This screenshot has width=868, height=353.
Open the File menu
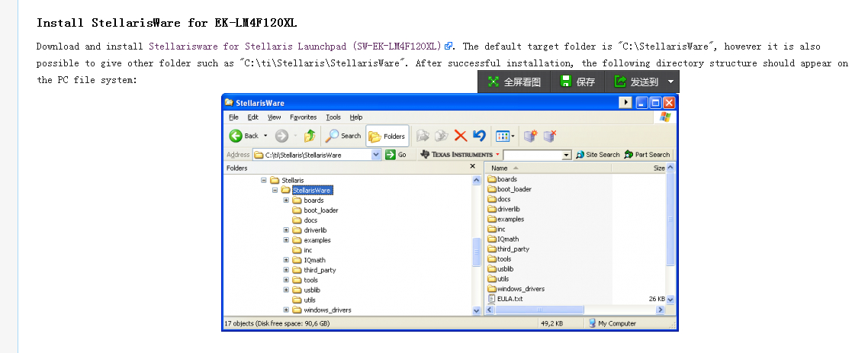click(233, 117)
